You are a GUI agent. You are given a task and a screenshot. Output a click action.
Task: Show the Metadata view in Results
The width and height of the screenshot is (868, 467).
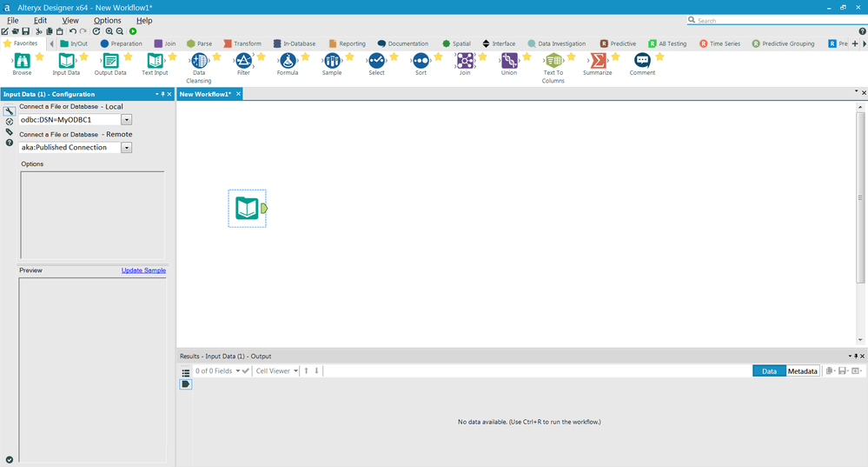pyautogui.click(x=803, y=371)
